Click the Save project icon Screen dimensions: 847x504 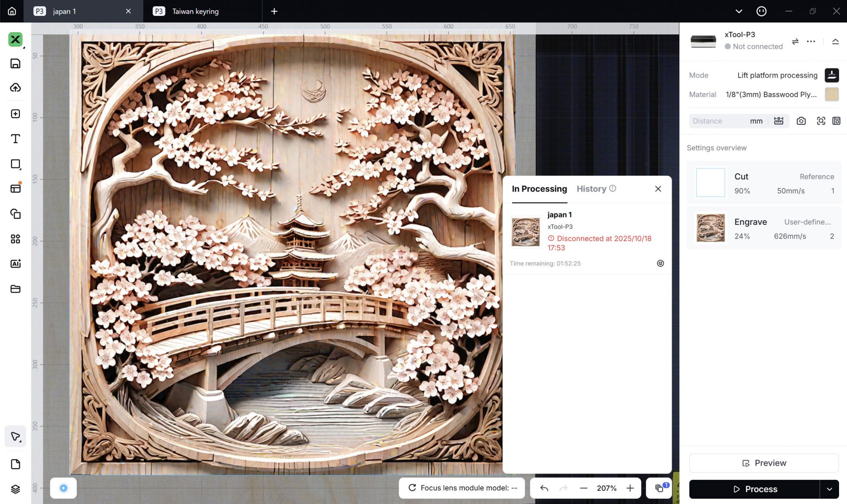tap(15, 63)
